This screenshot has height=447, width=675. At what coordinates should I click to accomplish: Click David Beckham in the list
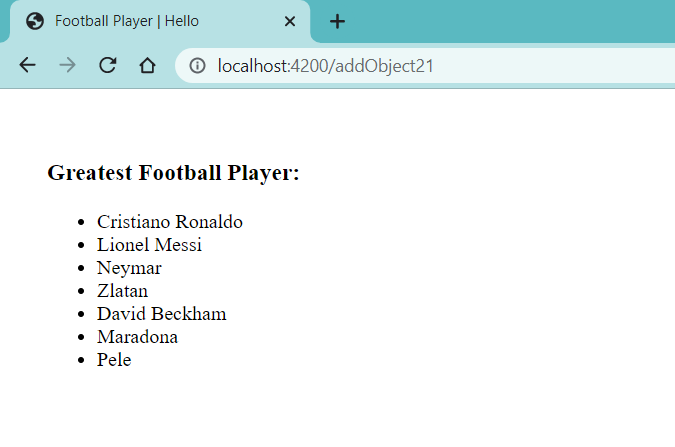click(161, 314)
